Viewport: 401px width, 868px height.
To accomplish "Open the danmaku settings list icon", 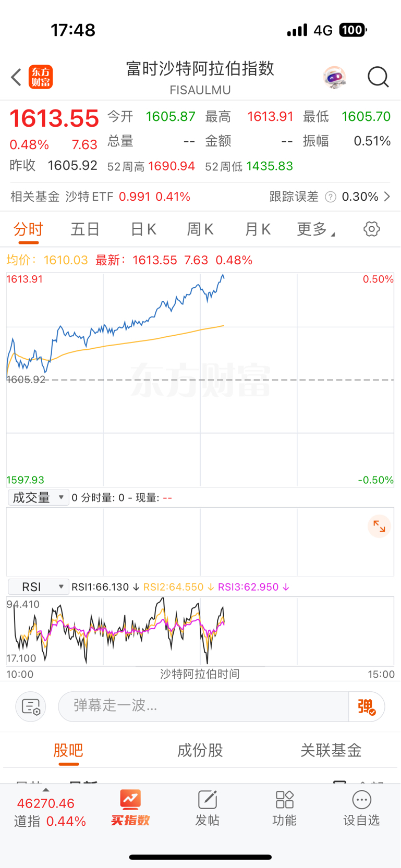I will click(31, 706).
